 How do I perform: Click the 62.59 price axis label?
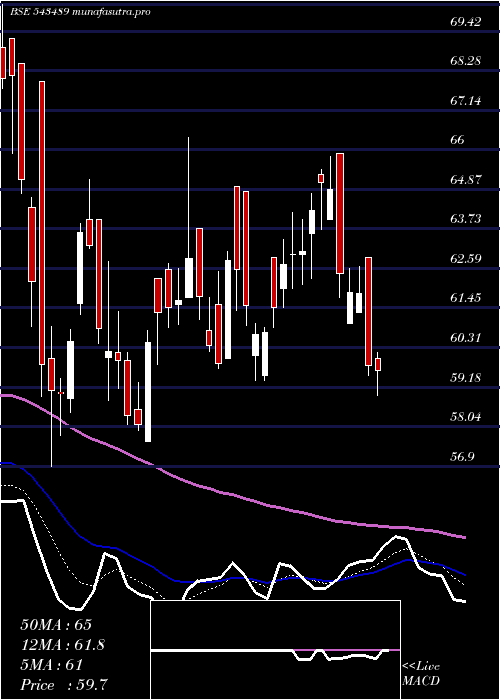point(466,258)
